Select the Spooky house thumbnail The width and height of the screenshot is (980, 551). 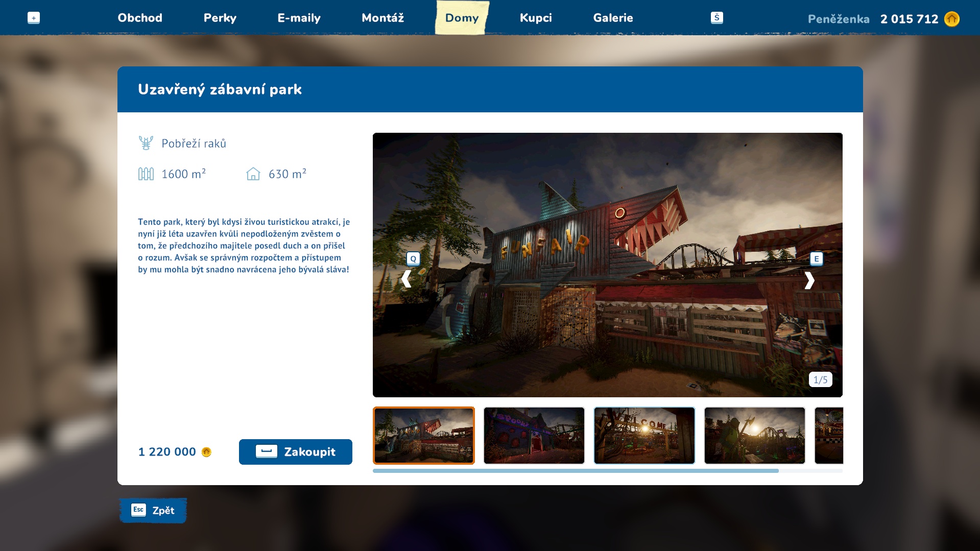point(534,436)
